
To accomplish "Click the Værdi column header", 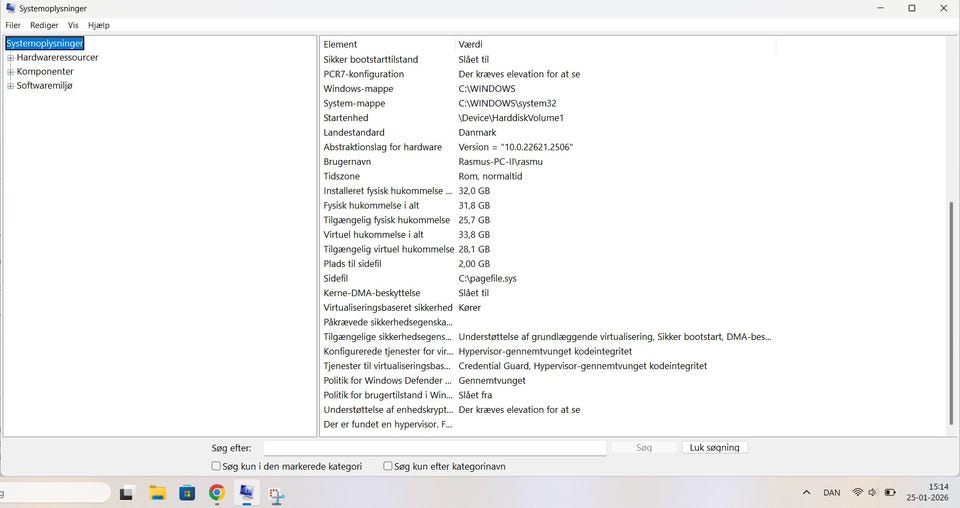I will [616, 44].
